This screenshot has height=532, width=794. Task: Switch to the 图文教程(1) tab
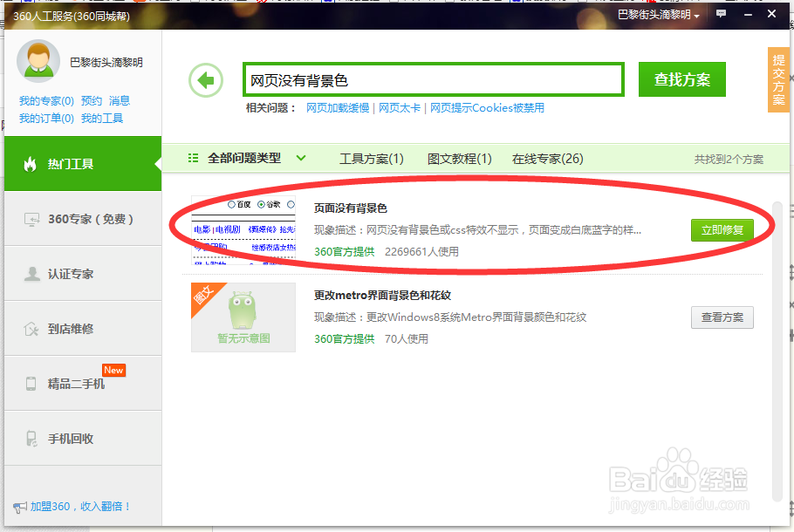tap(459, 159)
